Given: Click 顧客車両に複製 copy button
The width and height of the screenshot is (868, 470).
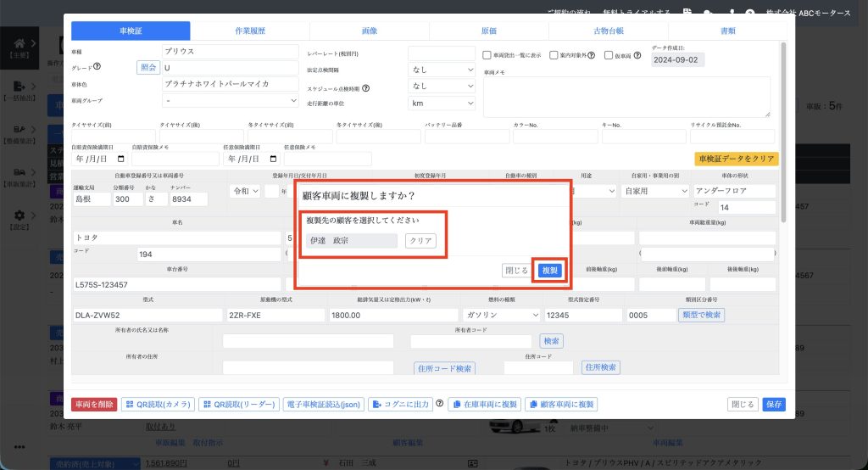Looking at the screenshot, I should pyautogui.click(x=563, y=405).
